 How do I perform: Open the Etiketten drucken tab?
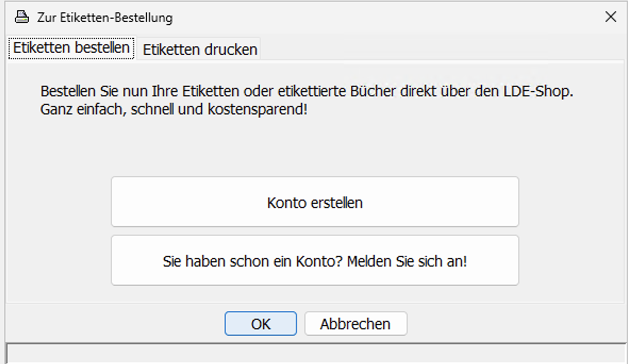(x=200, y=49)
